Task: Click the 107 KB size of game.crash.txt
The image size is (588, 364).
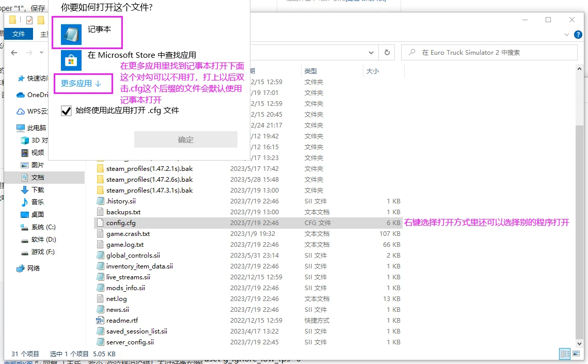Action: [390, 234]
